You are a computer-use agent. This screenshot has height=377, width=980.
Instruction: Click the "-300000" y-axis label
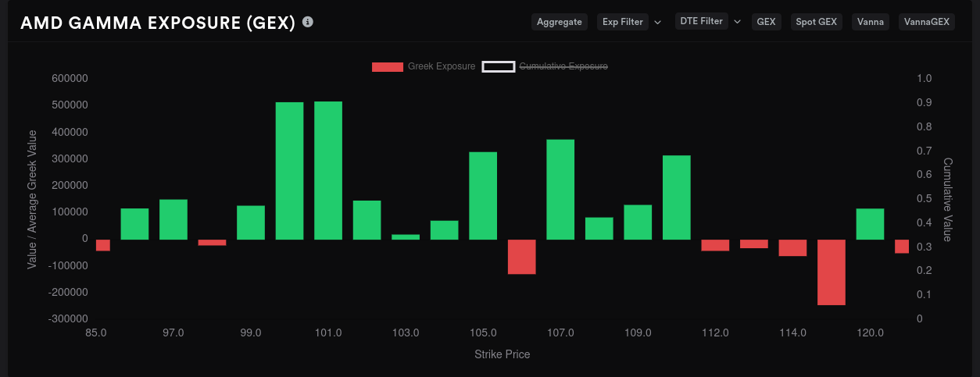click(67, 318)
